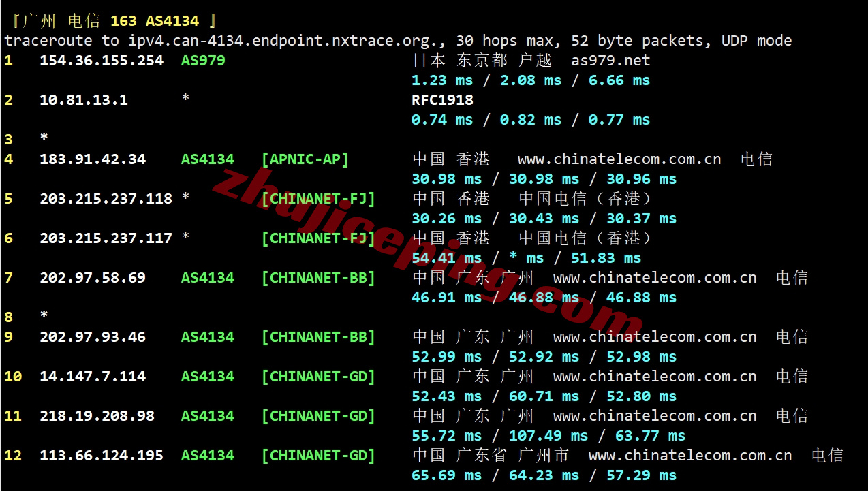
Task: Click AS4134 label on hop 12 row
Action: [208, 456]
